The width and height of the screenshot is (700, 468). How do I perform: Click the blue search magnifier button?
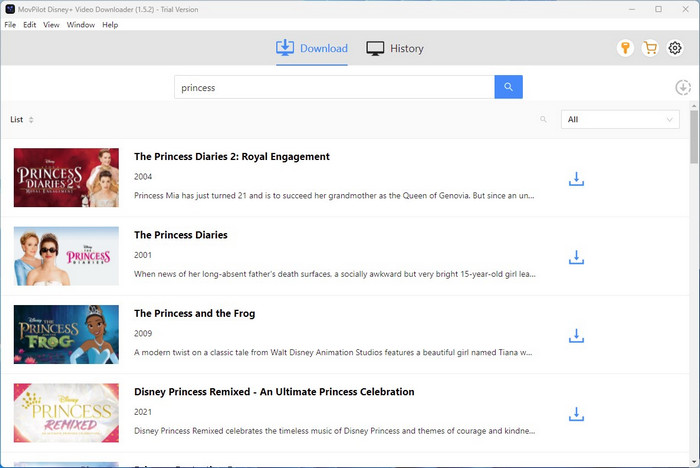pyautogui.click(x=508, y=87)
